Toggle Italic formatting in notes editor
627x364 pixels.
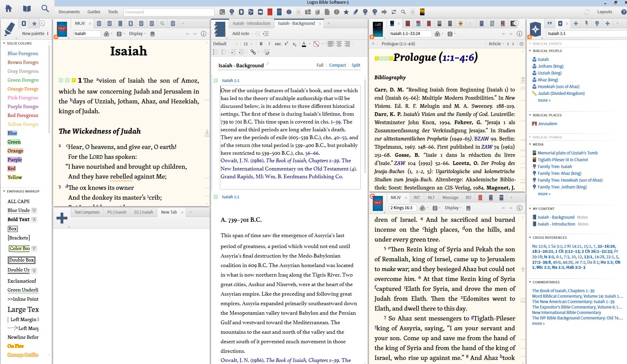tap(269, 44)
